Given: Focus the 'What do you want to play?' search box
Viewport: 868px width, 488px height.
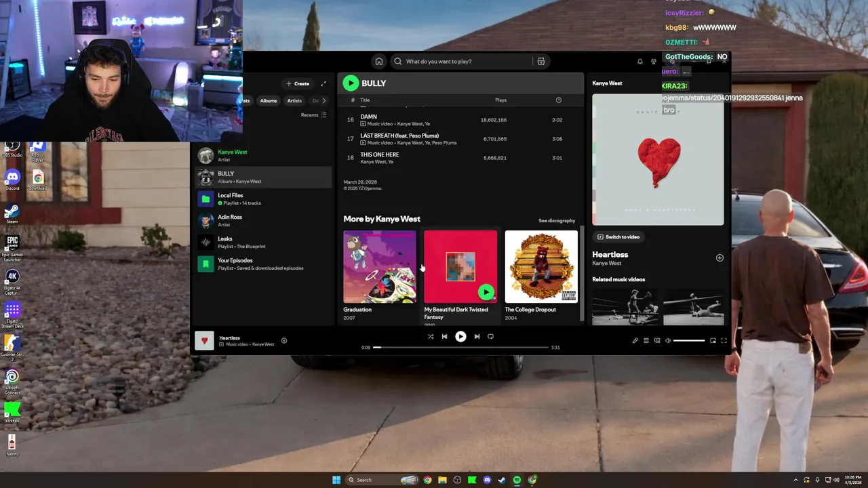Looking at the screenshot, I should pyautogui.click(x=461, y=62).
